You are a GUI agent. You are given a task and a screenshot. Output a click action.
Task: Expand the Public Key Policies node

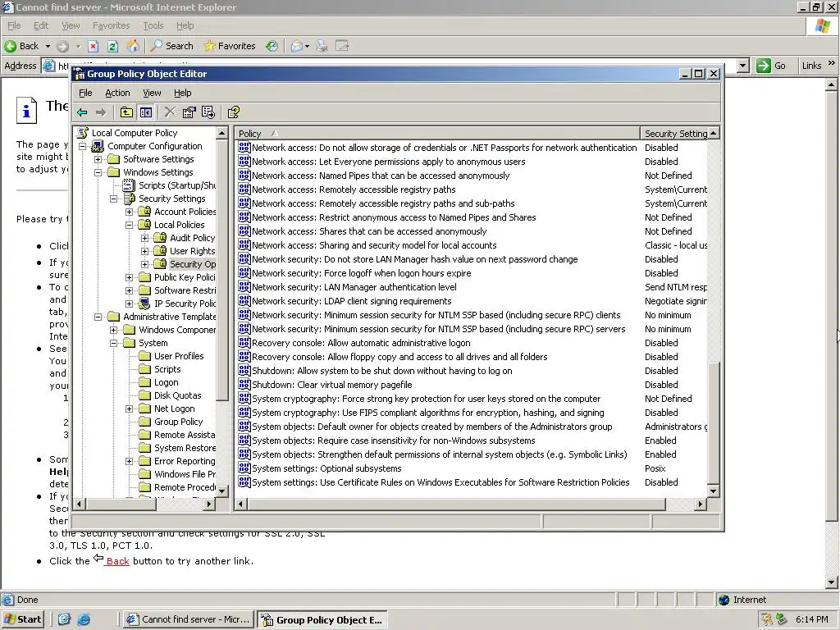pos(129,277)
